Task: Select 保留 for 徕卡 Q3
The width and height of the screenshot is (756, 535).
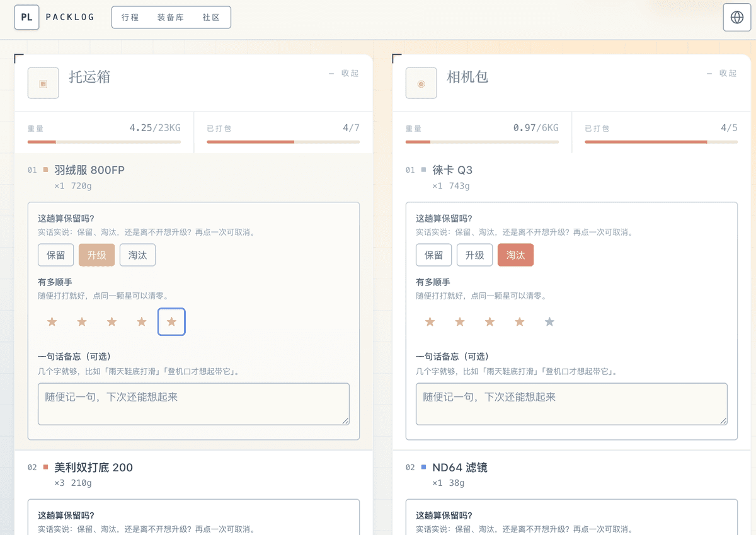Action: [434, 255]
